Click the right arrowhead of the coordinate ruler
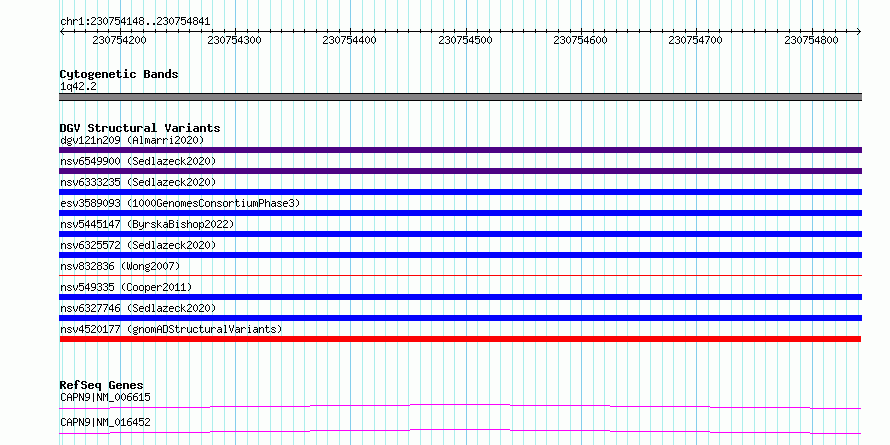Viewport: 890px width, 445px height. [x=859, y=31]
